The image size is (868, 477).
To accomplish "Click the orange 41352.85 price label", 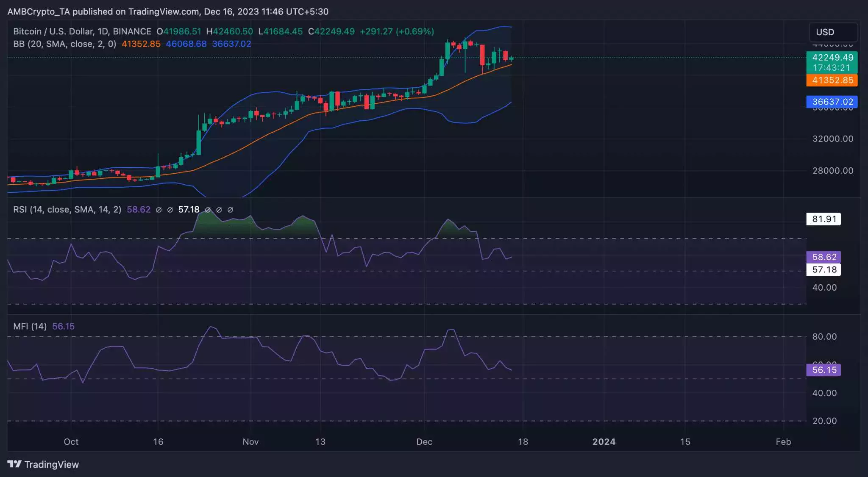I will 832,80.
